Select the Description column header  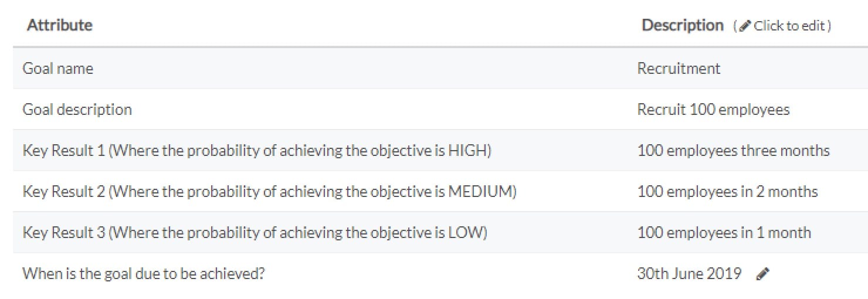click(683, 25)
